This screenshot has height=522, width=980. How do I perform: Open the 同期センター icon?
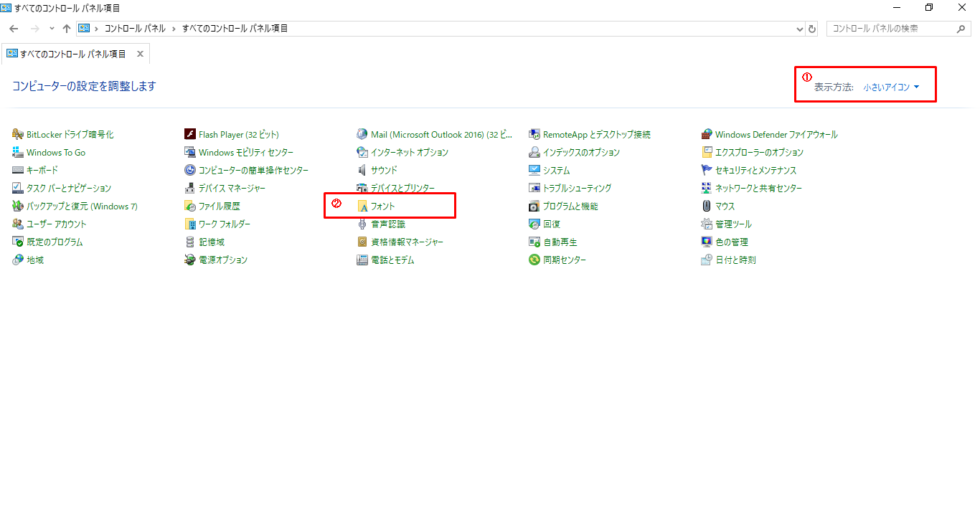click(534, 260)
